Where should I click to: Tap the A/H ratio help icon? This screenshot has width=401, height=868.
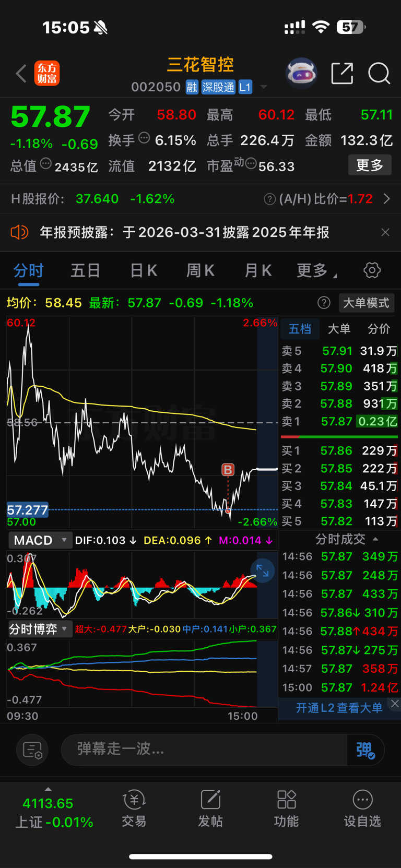pyautogui.click(x=269, y=199)
